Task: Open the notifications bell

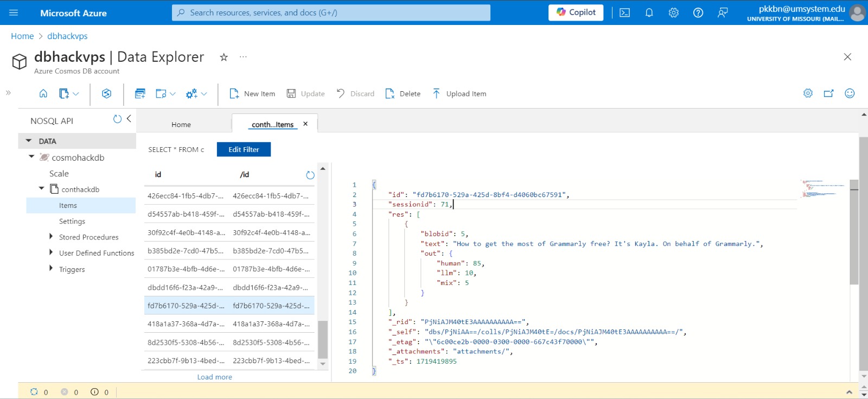Action: 649,12
